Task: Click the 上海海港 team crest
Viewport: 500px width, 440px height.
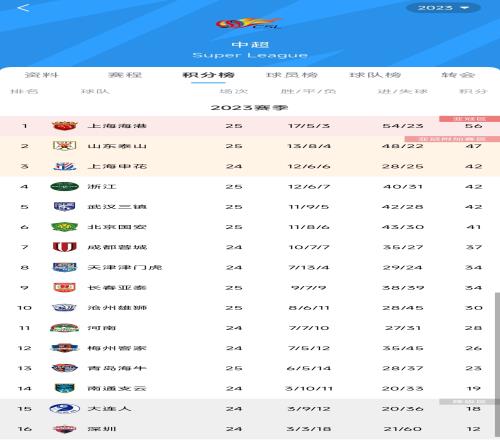Action: tap(65, 126)
